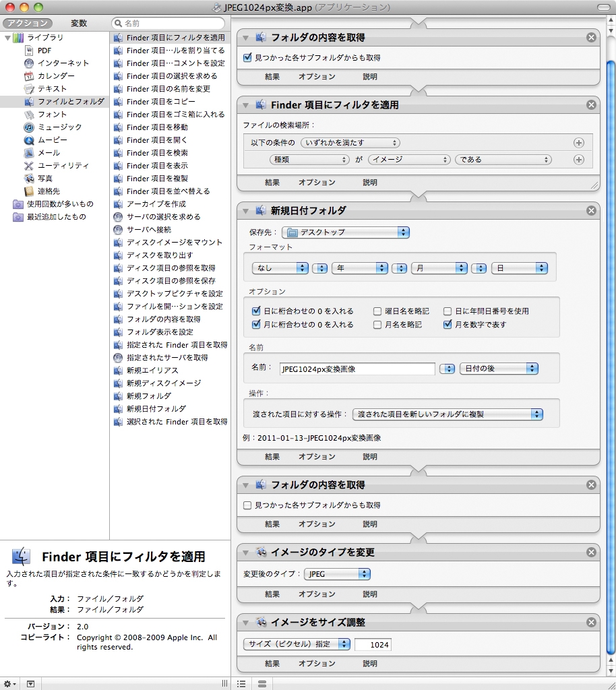
Task: Toggle the description pane button at bottom left
Action: (x=30, y=683)
